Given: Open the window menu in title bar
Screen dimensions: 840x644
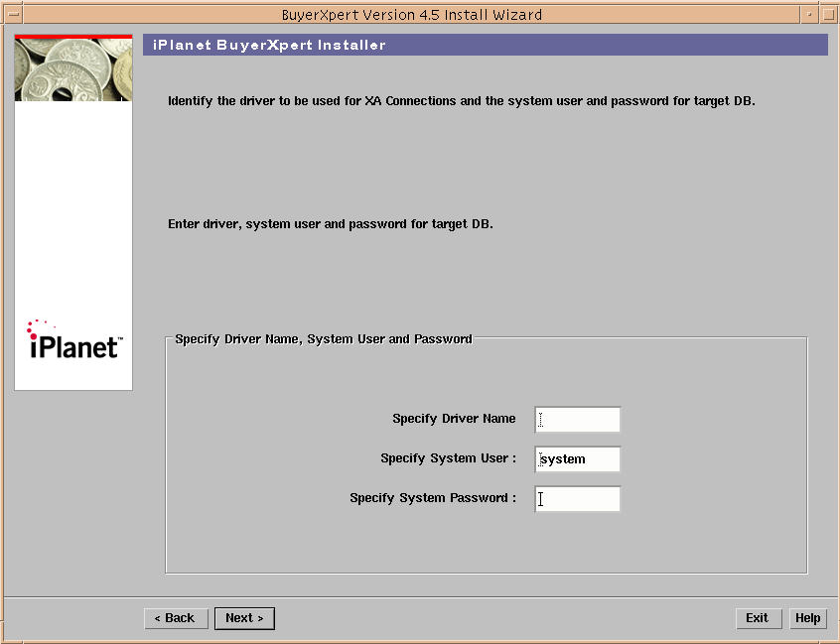Looking at the screenshot, I should coord(13,15).
